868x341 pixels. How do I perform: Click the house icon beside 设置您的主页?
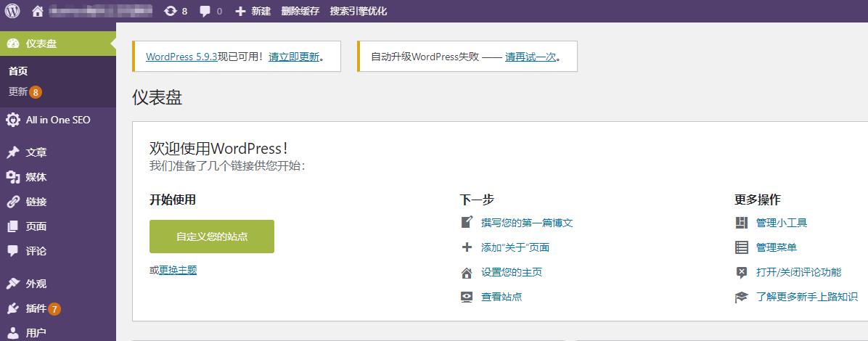(x=467, y=272)
